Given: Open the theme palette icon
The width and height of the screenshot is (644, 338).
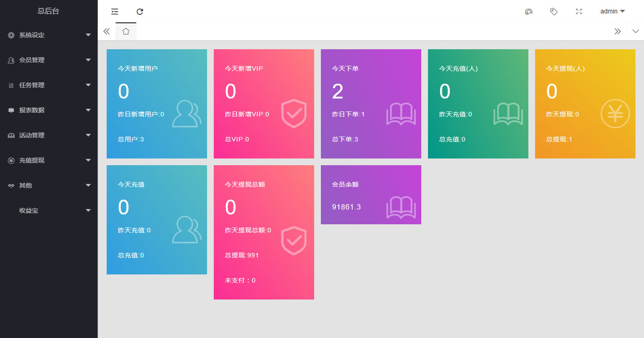Looking at the screenshot, I should (x=529, y=11).
